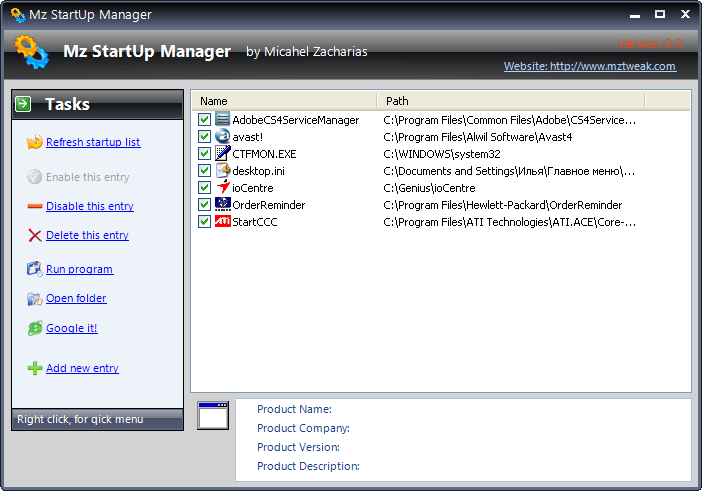Click the green arrow Tasks header icon
This screenshot has width=702, height=491.
click(x=23, y=104)
